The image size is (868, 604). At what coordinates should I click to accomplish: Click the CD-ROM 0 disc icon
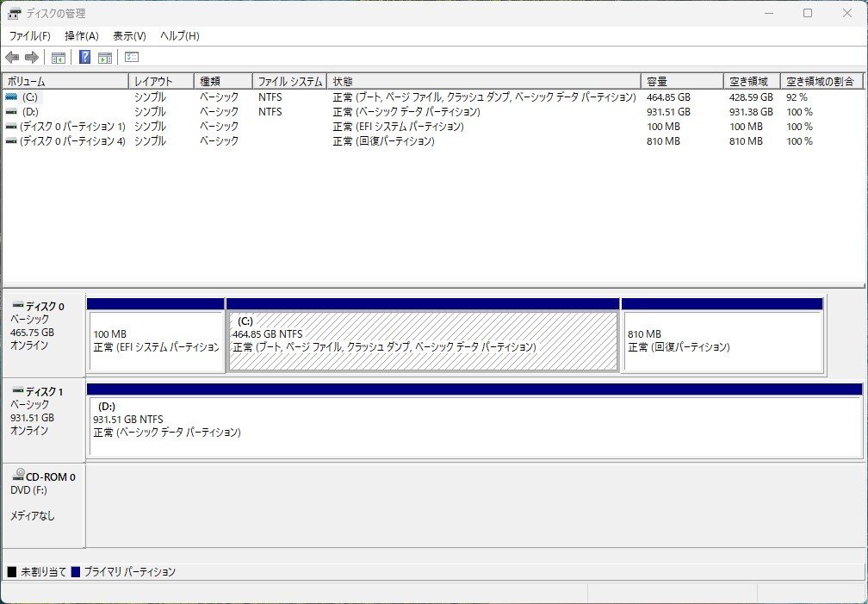18,475
